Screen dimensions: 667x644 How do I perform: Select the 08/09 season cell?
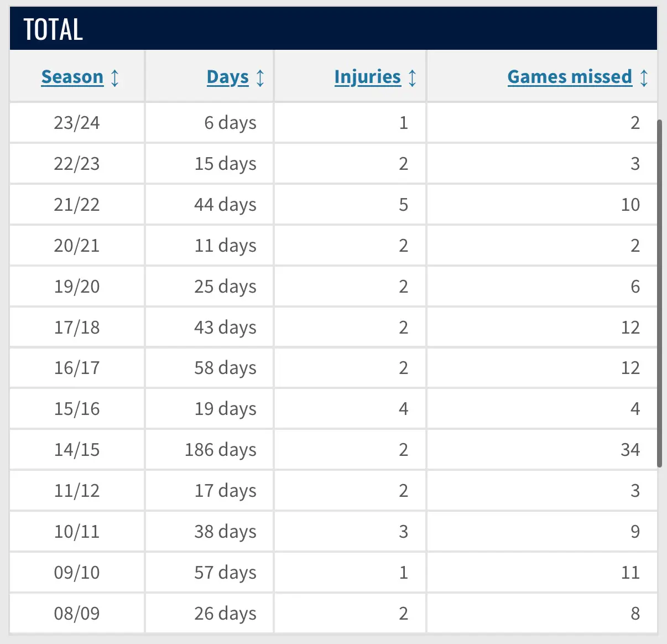pos(77,613)
